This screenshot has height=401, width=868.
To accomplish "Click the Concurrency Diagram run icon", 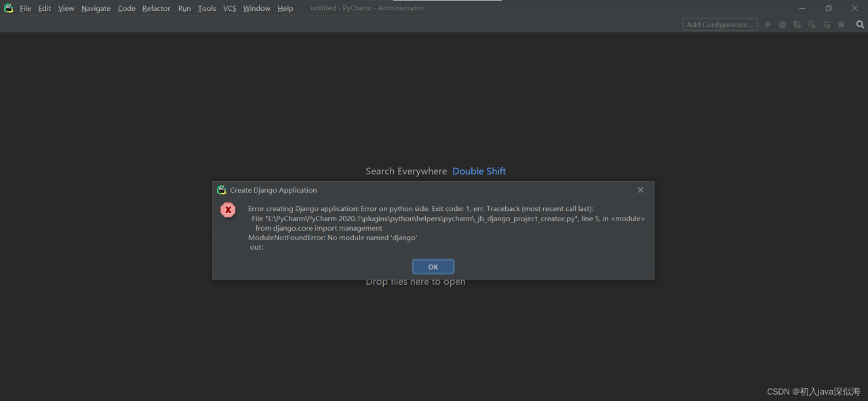I will click(x=827, y=24).
